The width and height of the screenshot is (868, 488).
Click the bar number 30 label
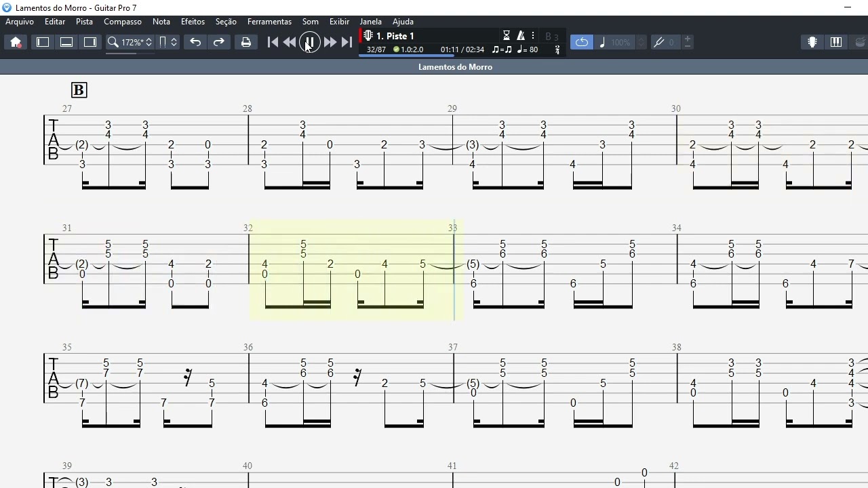[676, 108]
